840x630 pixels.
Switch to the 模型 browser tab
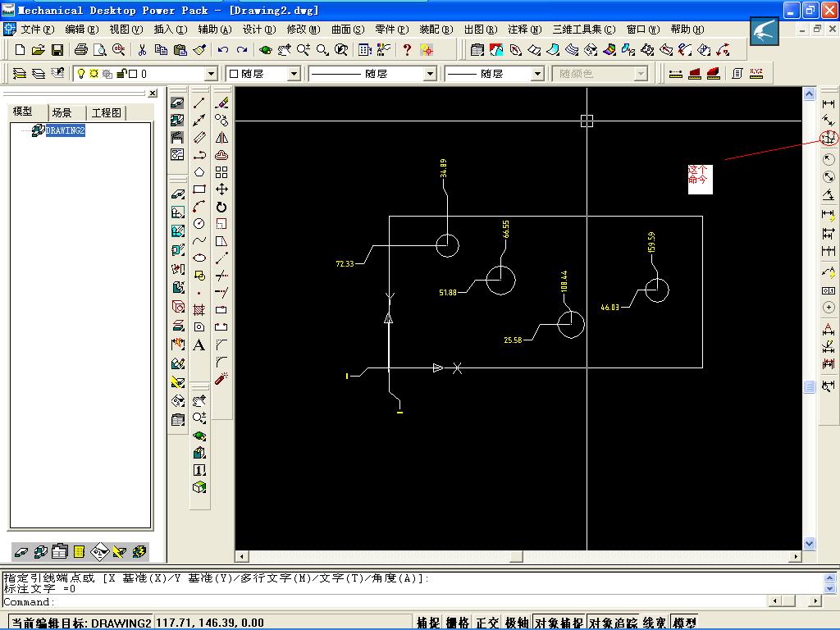pos(23,112)
